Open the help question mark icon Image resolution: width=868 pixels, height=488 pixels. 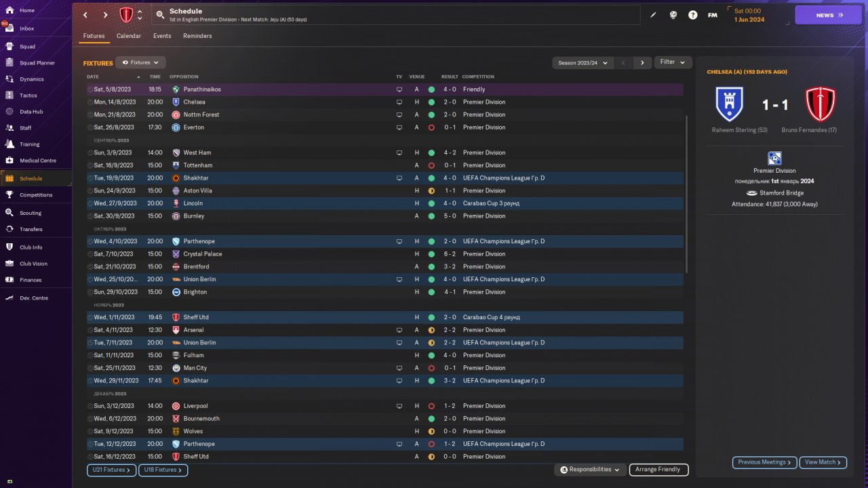coord(692,15)
